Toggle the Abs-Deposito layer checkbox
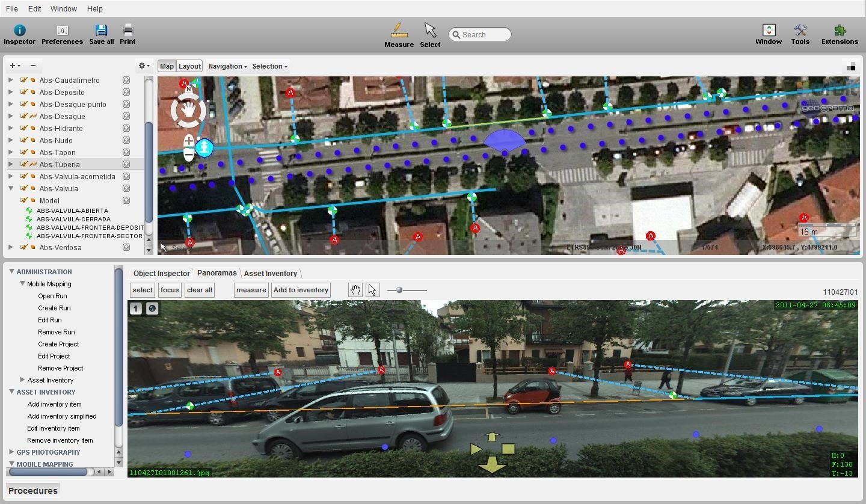Viewport: 866px width, 504px height. click(x=23, y=92)
